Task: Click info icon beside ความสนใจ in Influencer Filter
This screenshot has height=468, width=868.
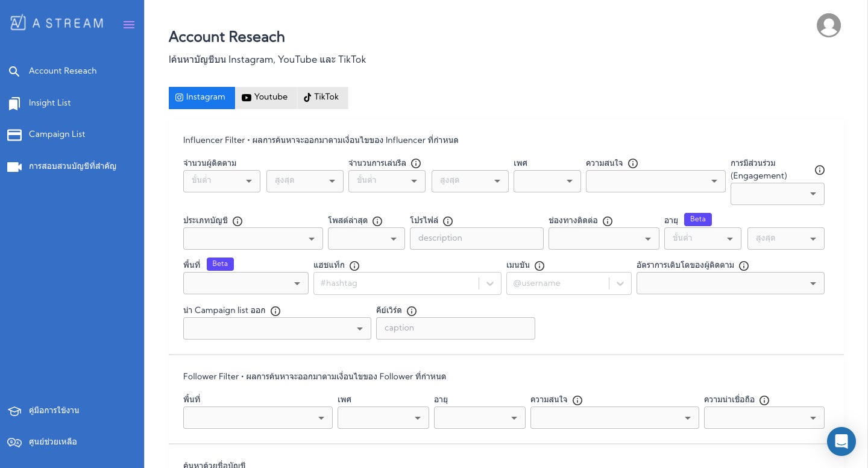Action: click(633, 163)
